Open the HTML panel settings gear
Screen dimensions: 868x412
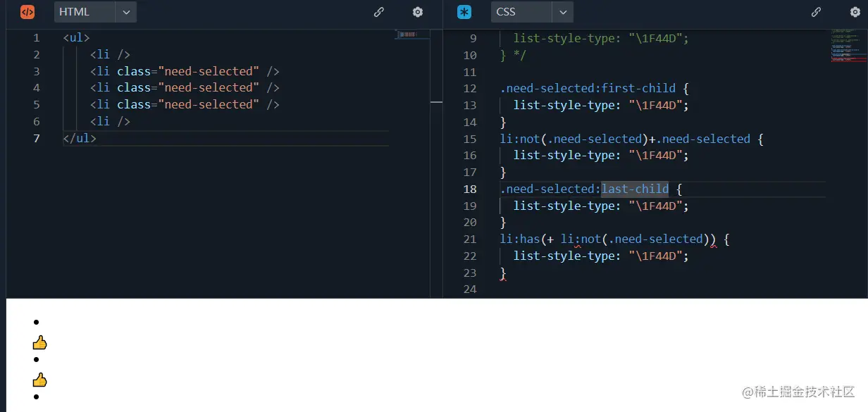(x=418, y=12)
